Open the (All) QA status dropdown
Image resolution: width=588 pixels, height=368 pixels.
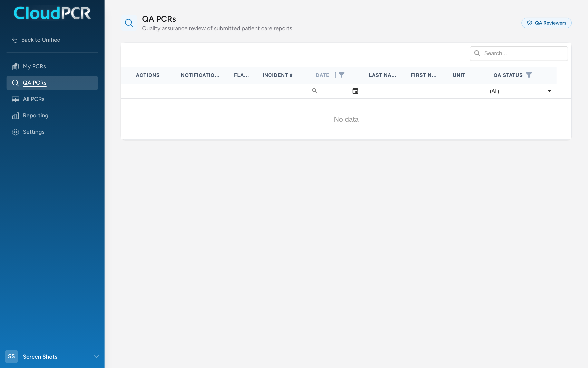pos(521,91)
